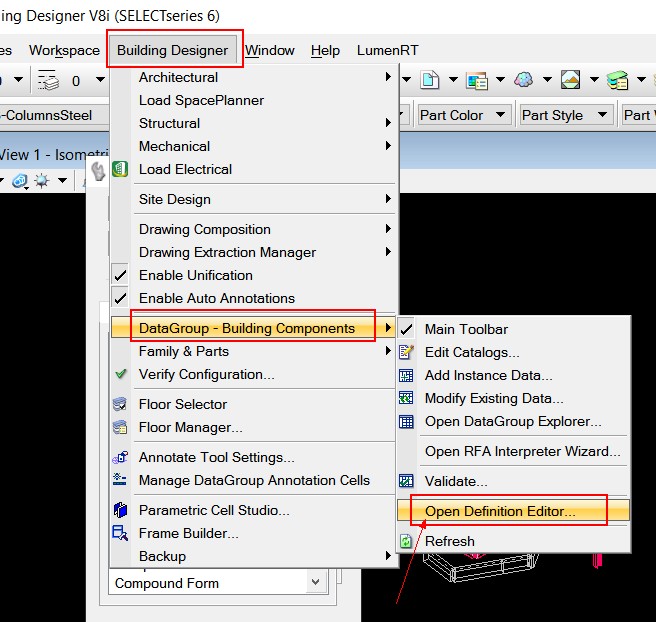Expand the Backup submenu

click(x=254, y=556)
